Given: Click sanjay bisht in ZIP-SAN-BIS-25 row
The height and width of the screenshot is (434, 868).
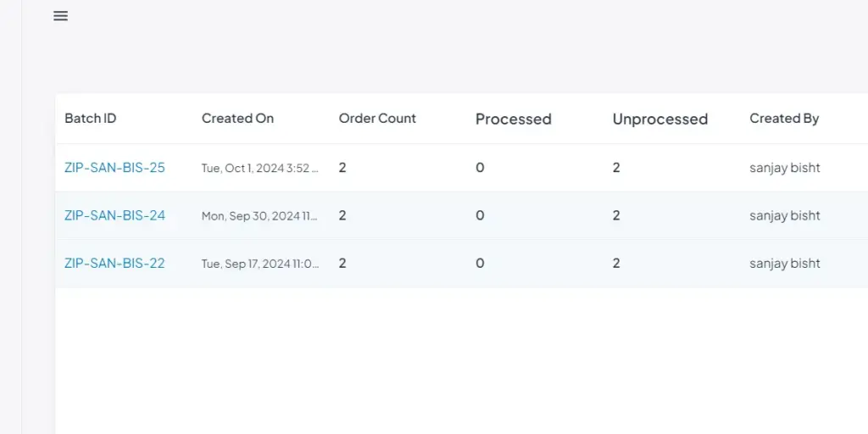Looking at the screenshot, I should coord(784,168).
